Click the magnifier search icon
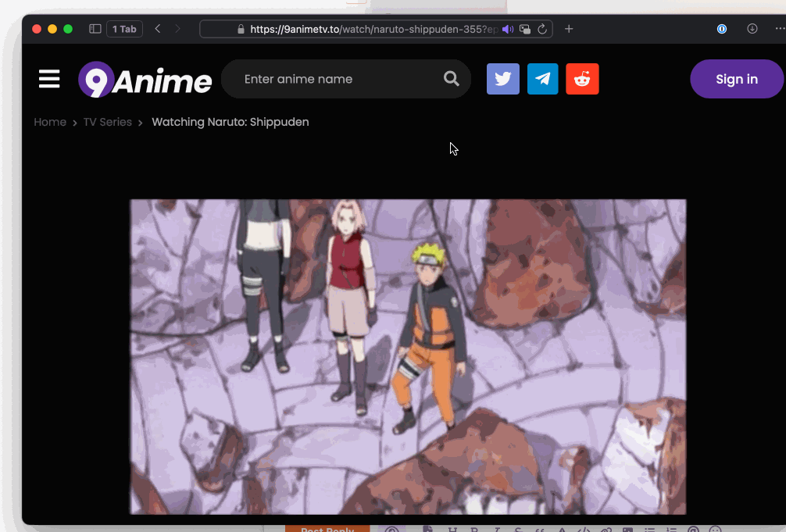Image resolution: width=786 pixels, height=532 pixels. [451, 79]
